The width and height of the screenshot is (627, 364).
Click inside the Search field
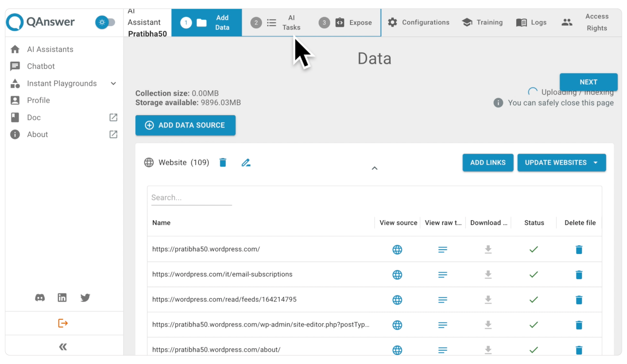coord(191,197)
